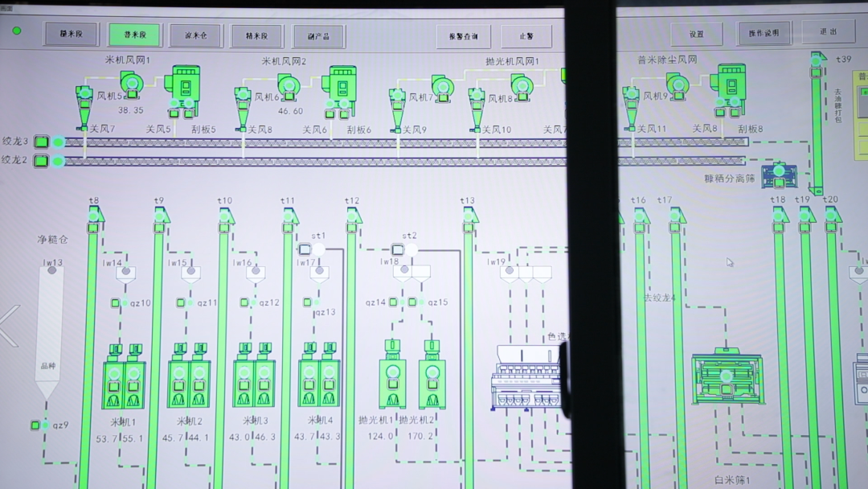Toggle the qz9 gate indicator

click(x=36, y=425)
